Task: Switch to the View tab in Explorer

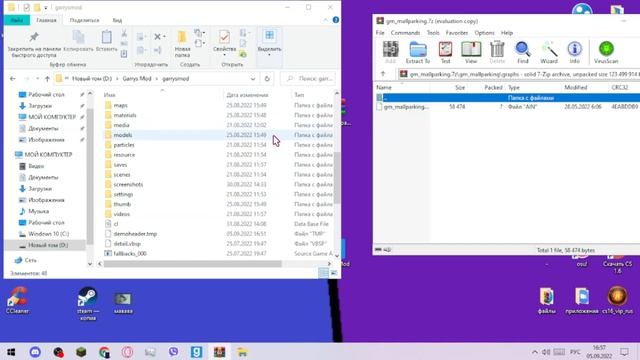Action: [x=117, y=20]
